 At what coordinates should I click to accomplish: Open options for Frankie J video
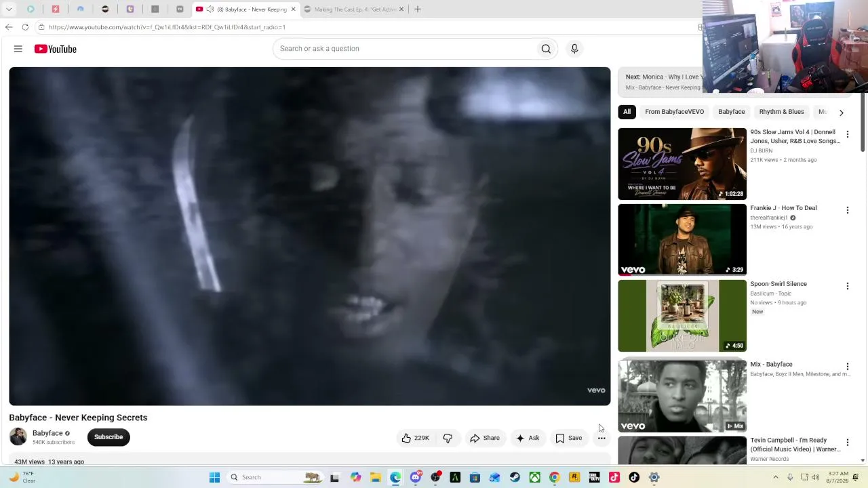847,211
